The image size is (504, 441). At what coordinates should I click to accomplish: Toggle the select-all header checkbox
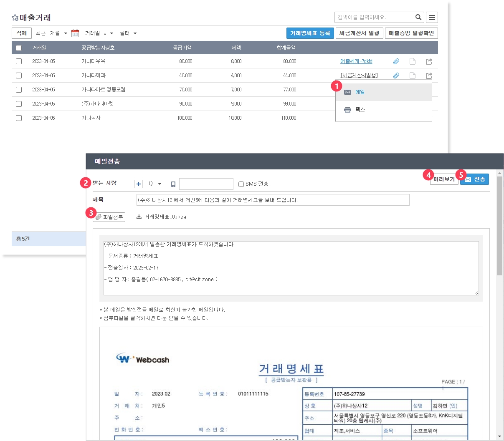[19, 48]
